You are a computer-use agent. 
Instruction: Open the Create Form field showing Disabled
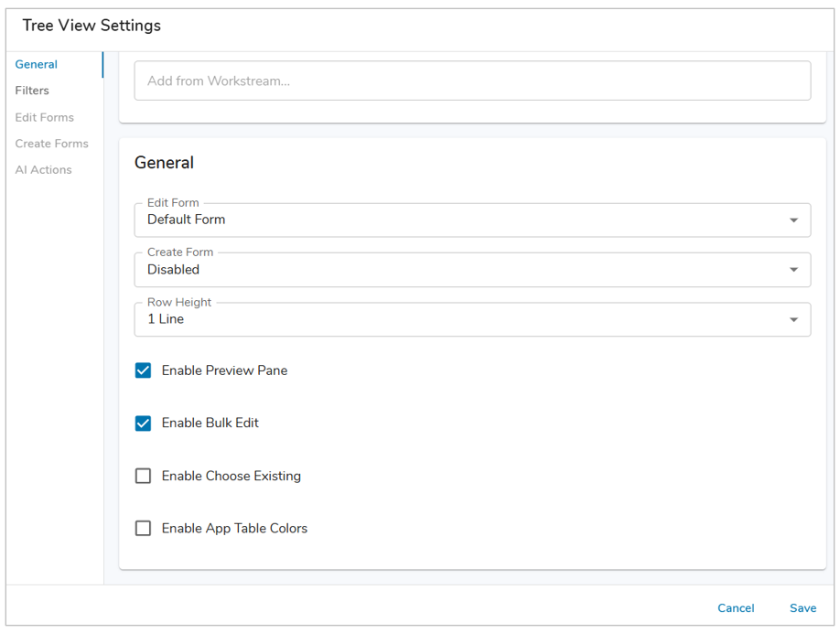[x=458, y=270]
